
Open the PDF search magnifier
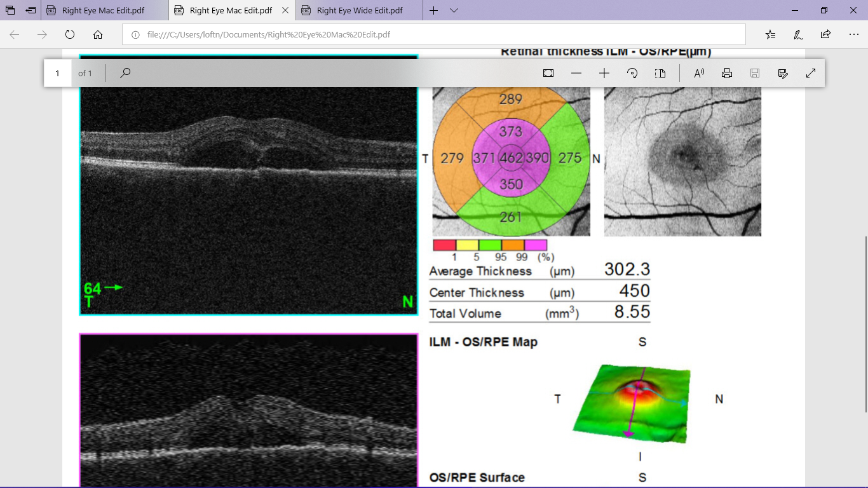click(125, 73)
